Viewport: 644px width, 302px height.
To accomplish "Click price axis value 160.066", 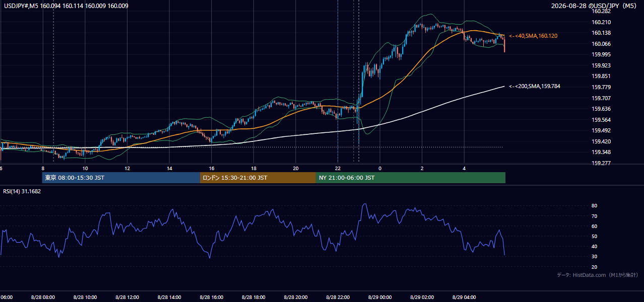I will pyautogui.click(x=601, y=44).
